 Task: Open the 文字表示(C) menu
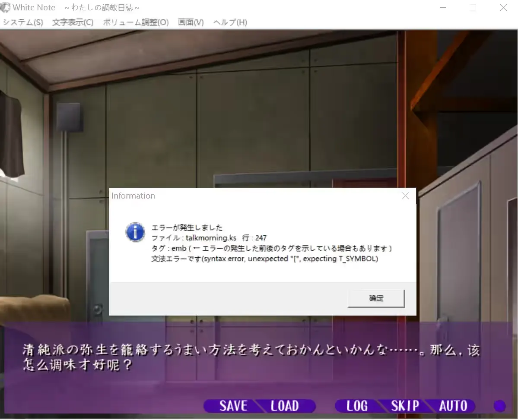point(73,22)
